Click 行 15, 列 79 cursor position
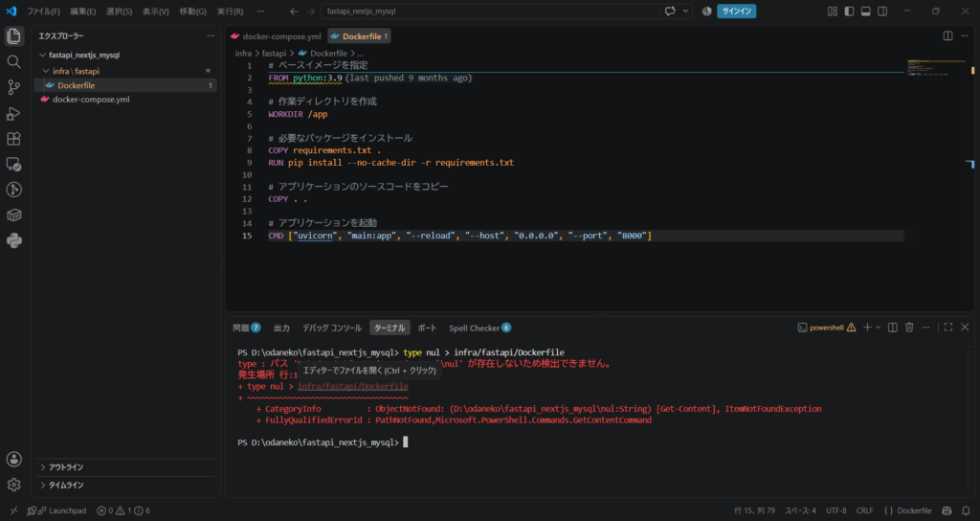The height and width of the screenshot is (521, 980). (x=754, y=510)
